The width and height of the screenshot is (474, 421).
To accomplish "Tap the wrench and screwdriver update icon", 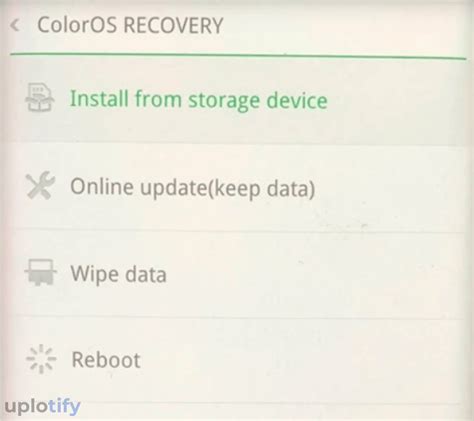I will (40, 185).
